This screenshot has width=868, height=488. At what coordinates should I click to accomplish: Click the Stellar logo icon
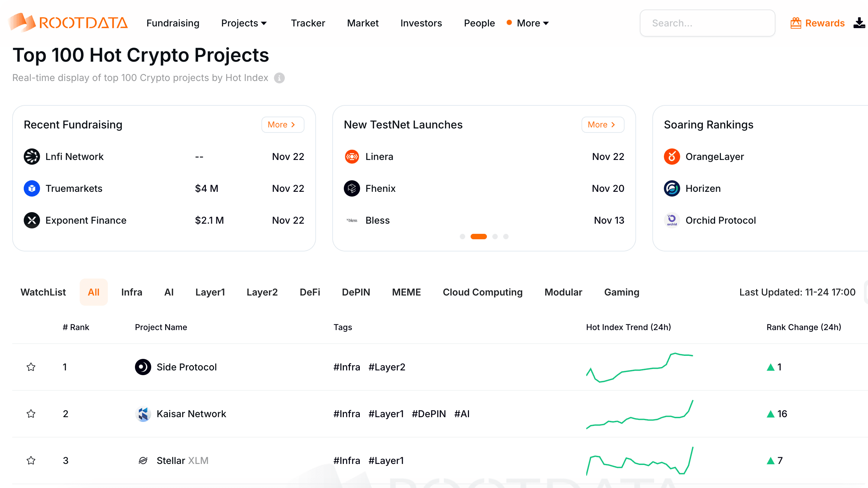pyautogui.click(x=143, y=461)
